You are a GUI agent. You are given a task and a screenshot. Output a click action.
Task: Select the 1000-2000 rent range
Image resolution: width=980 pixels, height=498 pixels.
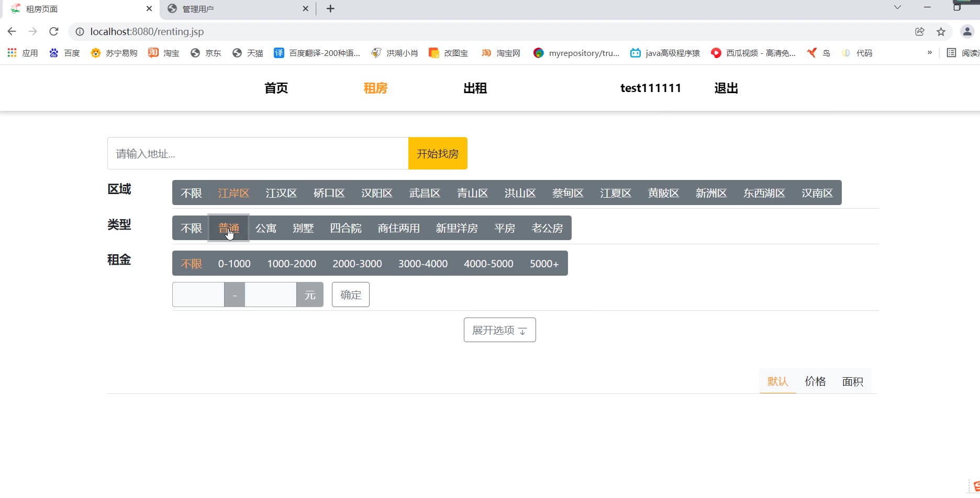pyautogui.click(x=292, y=264)
